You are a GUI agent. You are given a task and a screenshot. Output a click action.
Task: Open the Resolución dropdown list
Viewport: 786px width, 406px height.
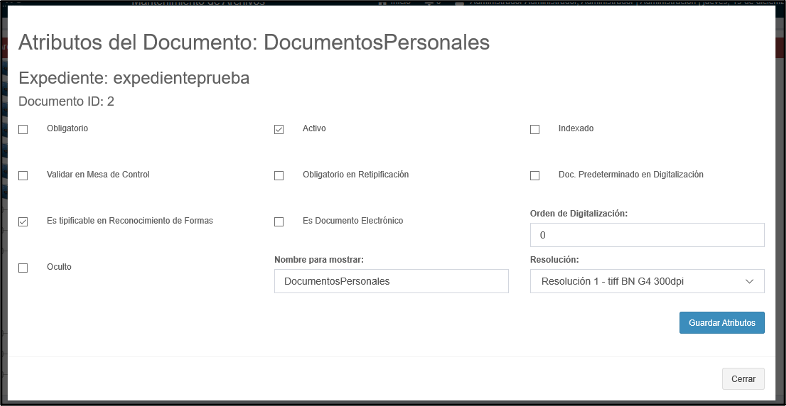(647, 282)
